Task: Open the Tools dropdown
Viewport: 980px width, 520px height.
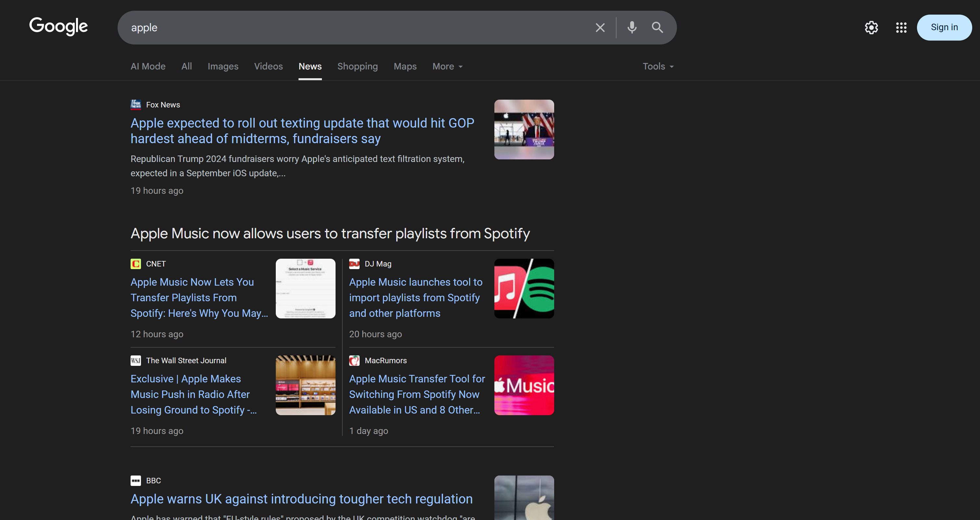Action: [658, 67]
